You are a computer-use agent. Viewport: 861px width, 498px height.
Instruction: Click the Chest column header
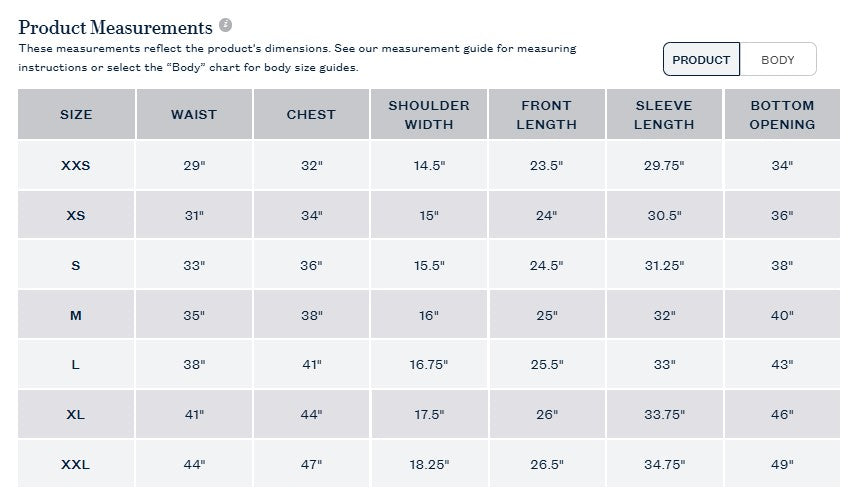point(311,115)
